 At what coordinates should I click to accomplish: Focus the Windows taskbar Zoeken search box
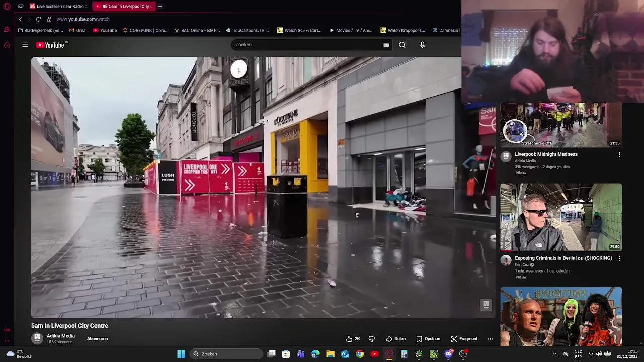point(227,354)
